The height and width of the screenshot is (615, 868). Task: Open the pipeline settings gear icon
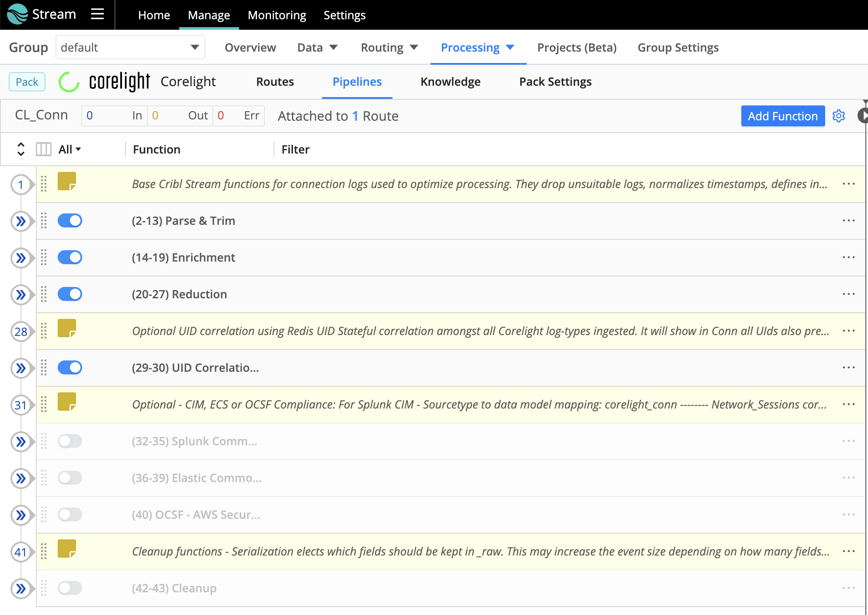pos(838,116)
